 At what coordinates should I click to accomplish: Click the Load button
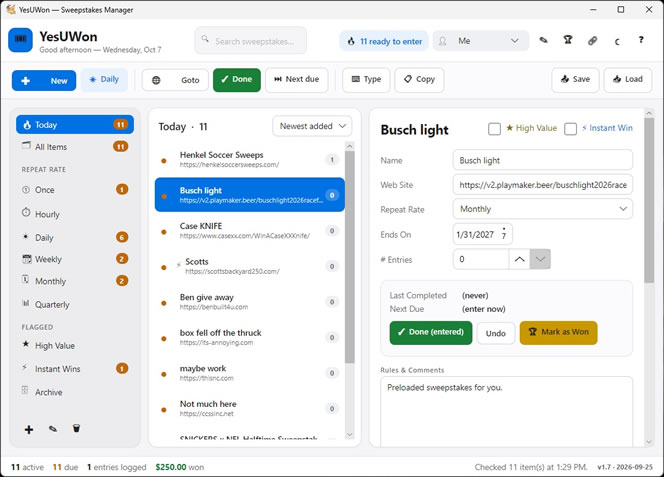[628, 80]
